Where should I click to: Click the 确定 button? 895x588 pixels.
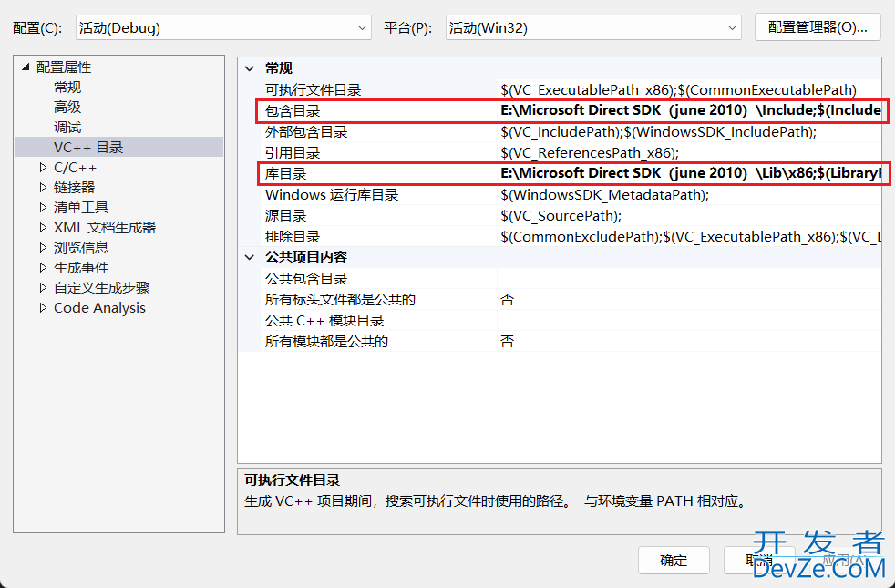pyautogui.click(x=674, y=560)
